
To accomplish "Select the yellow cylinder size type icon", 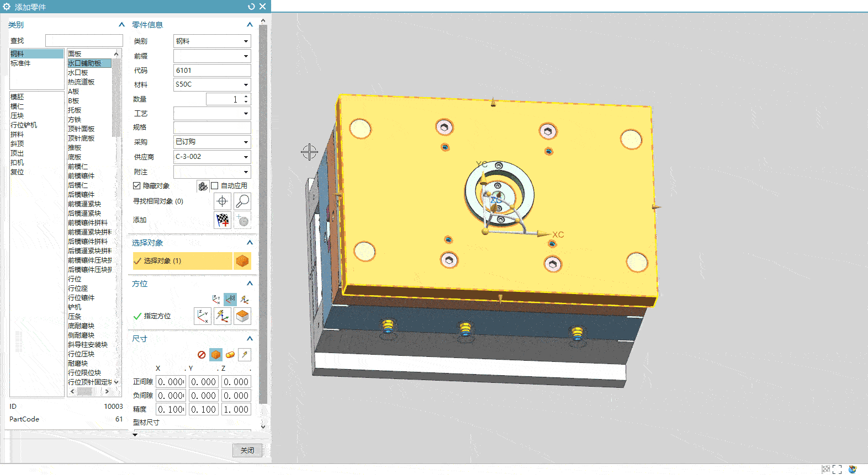I will coord(230,355).
